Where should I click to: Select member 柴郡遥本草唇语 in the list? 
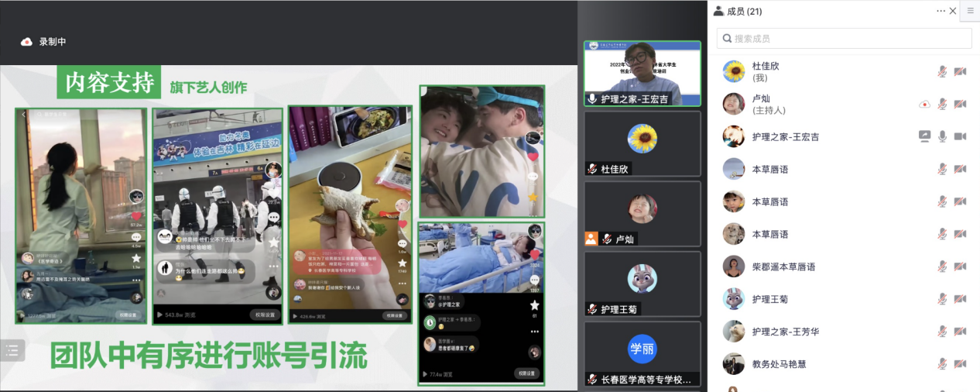[783, 266]
